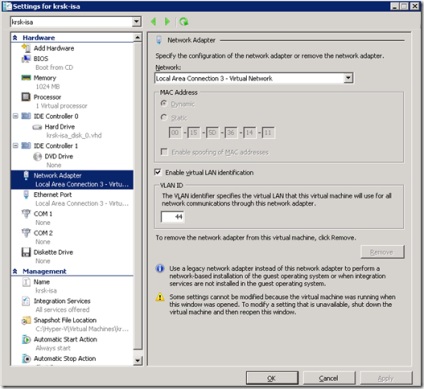The width and height of the screenshot is (424, 389).
Task: Select the "None" text under DVD Drive
Action: point(54,165)
